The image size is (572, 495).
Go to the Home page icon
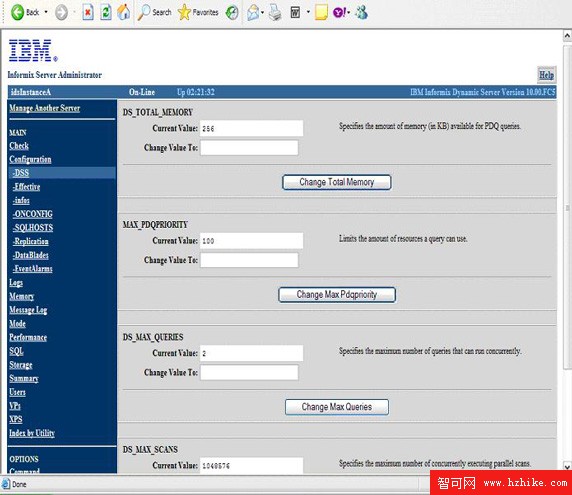[124, 12]
